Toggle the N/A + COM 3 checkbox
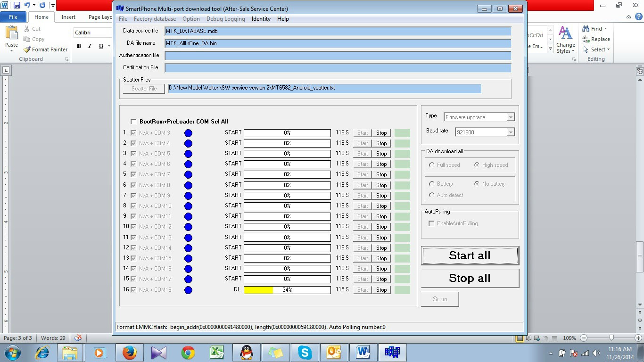This screenshot has width=644, height=362. pyautogui.click(x=133, y=133)
